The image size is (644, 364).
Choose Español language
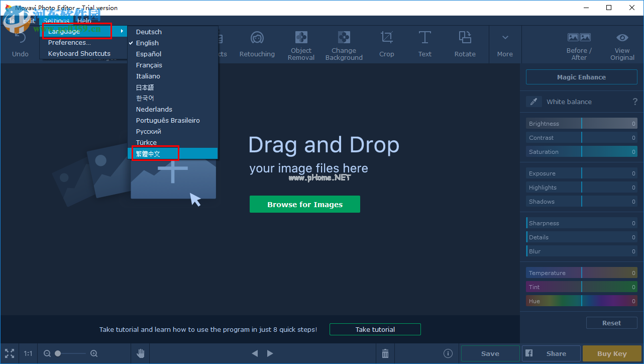pyautogui.click(x=173, y=54)
